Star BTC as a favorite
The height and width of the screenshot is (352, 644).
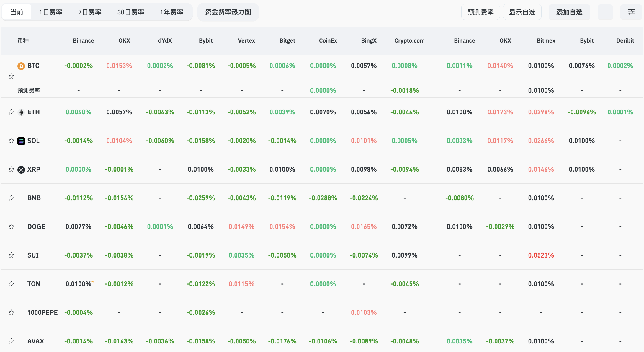(12, 76)
